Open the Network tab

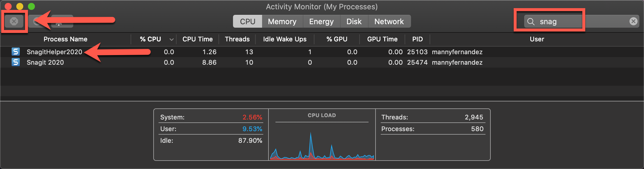coord(389,22)
